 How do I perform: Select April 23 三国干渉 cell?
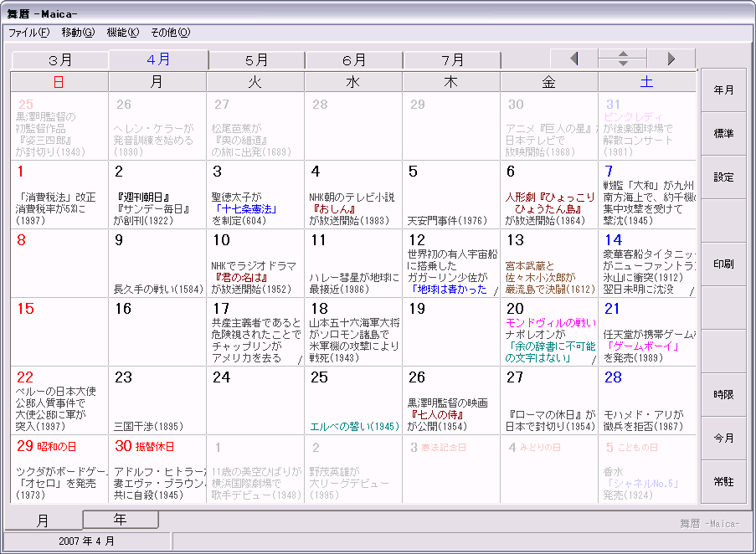point(157,400)
